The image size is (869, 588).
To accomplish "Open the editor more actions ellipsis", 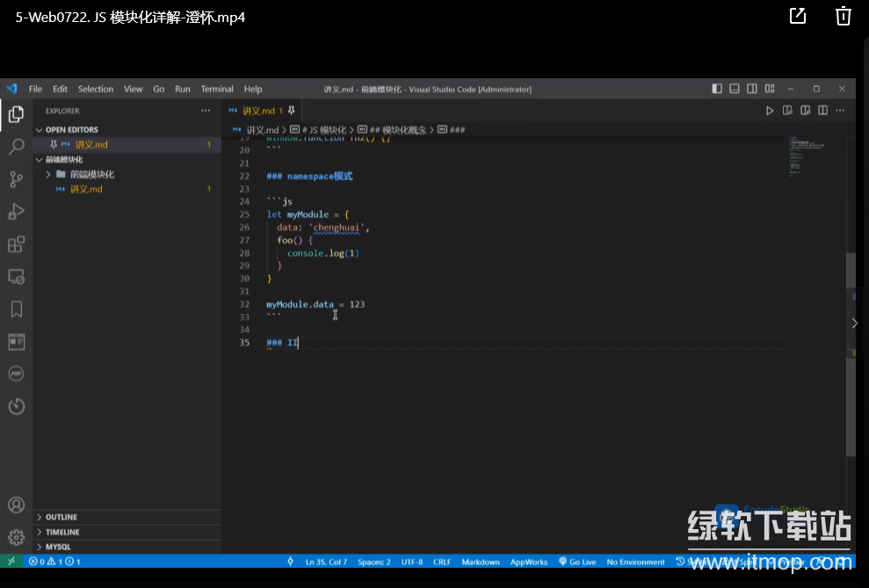I will 840,111.
